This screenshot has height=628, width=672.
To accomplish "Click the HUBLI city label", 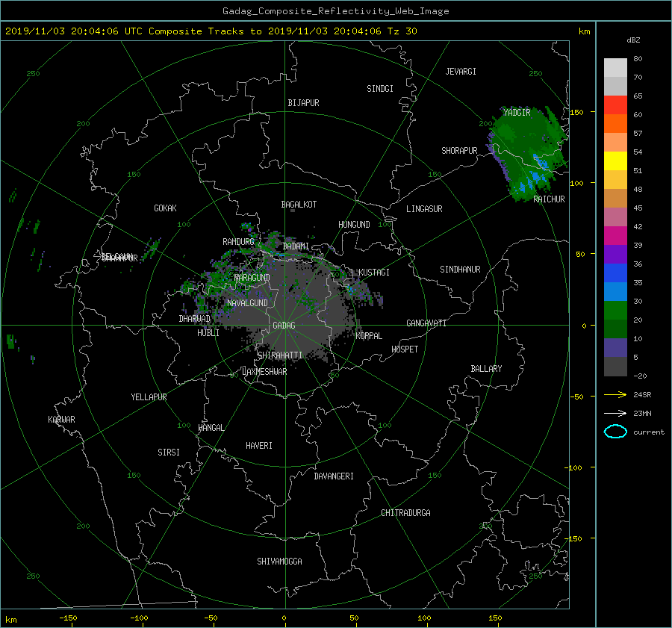I will (x=208, y=333).
